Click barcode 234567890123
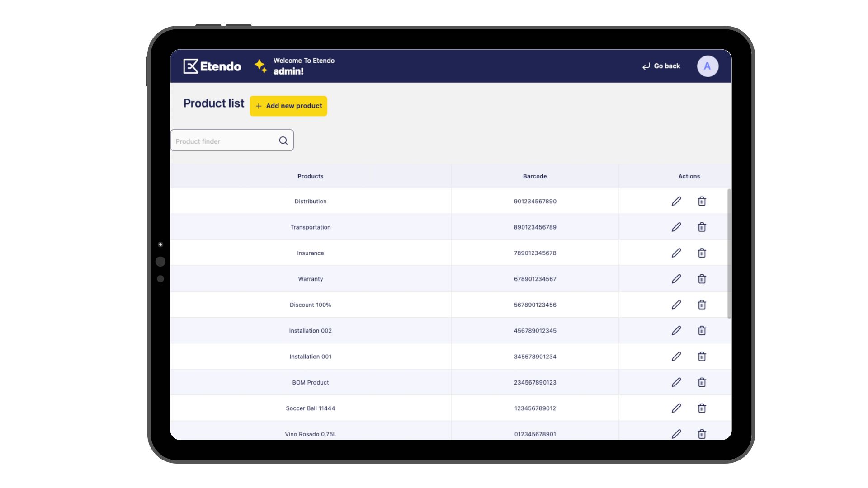The height and width of the screenshot is (488, 868). [535, 382]
